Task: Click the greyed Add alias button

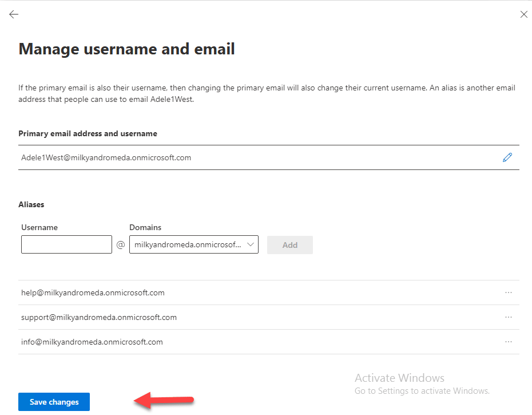Action: pyautogui.click(x=290, y=245)
